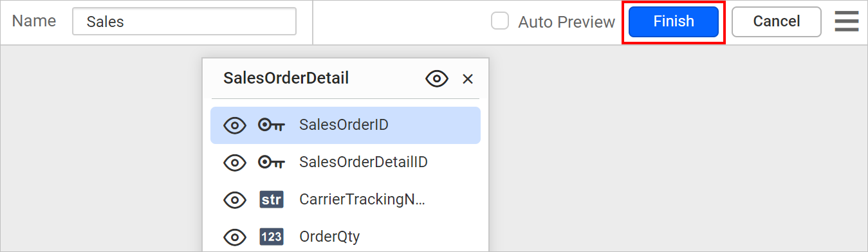Hide the SalesOrderID column
This screenshot has height=252, width=868.
[234, 125]
